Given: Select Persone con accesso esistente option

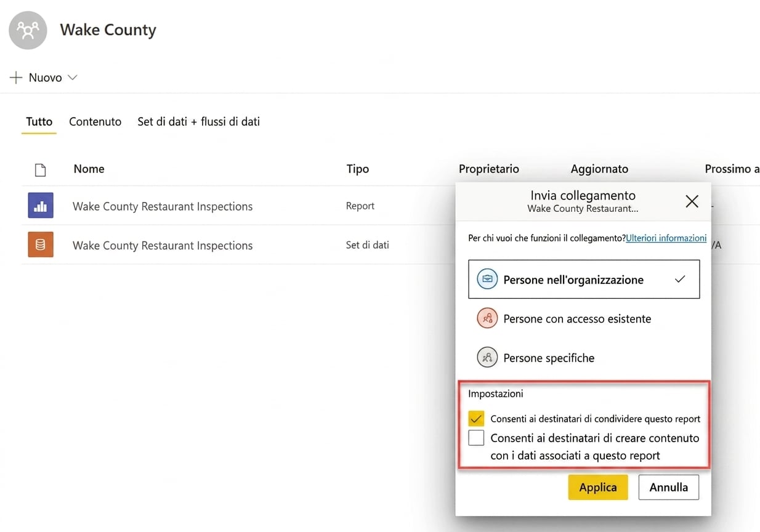Looking at the screenshot, I should pyautogui.click(x=584, y=318).
